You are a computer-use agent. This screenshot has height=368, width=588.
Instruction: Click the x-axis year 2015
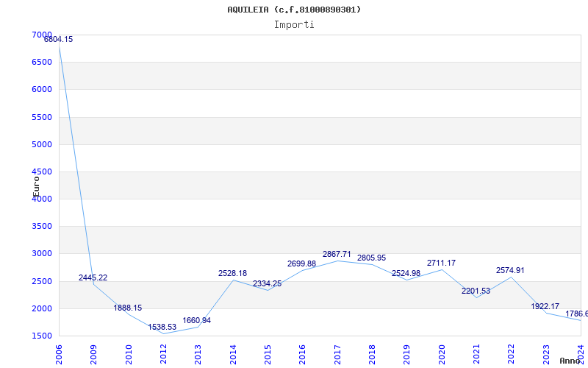[x=268, y=355]
